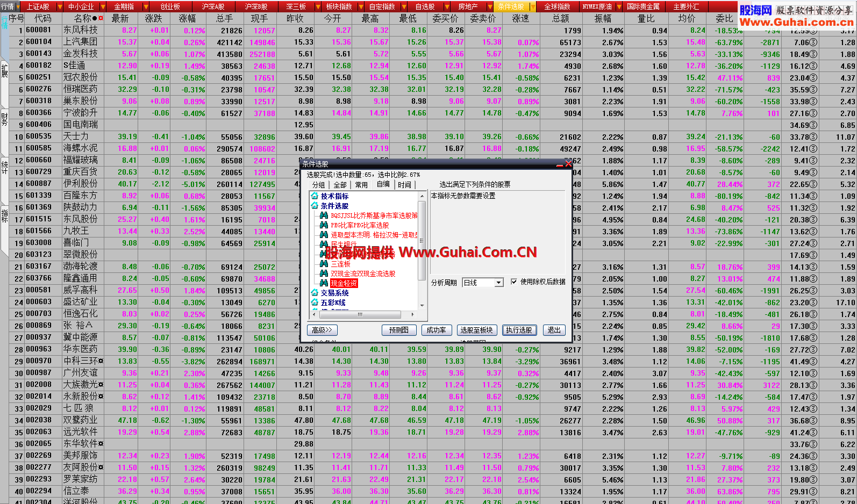
Task: Click binoculars icon beside 现金轻资
Action: [324, 283]
